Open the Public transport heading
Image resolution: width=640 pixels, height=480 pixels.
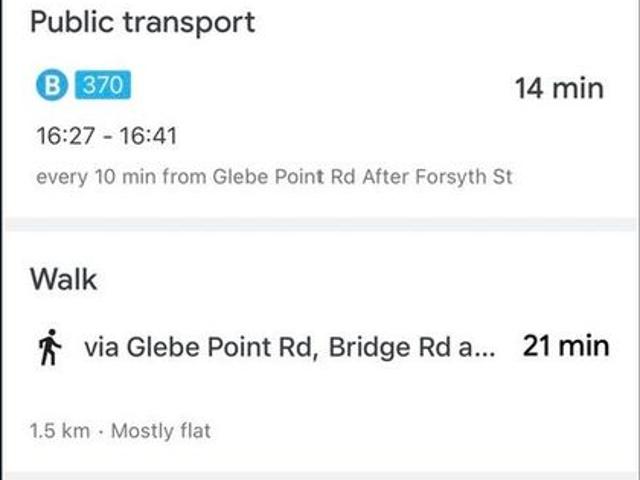(x=142, y=21)
